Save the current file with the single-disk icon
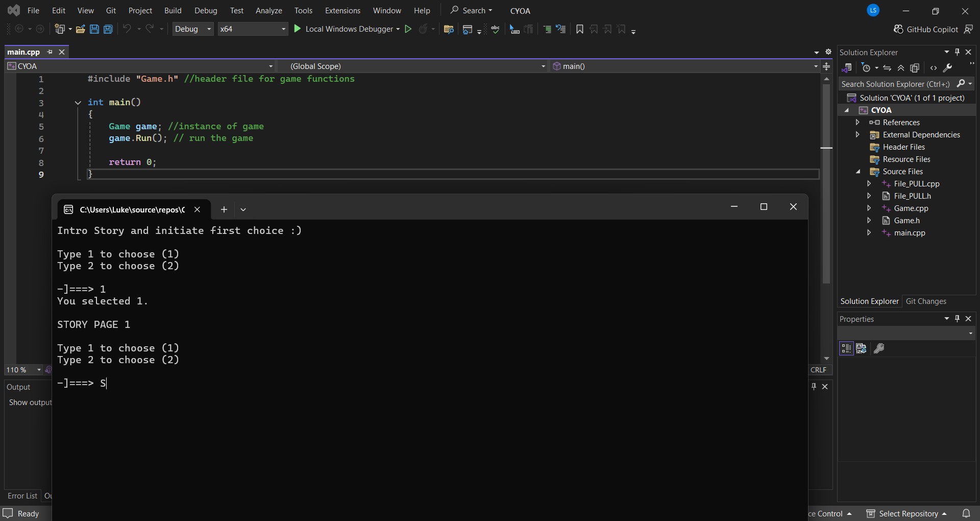The width and height of the screenshot is (980, 521). pyautogui.click(x=94, y=29)
